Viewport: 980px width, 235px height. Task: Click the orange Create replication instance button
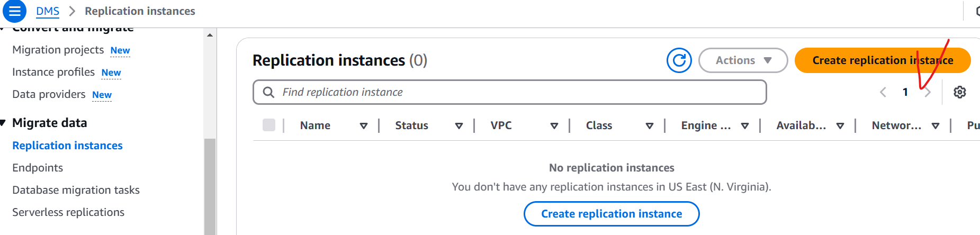(x=883, y=60)
